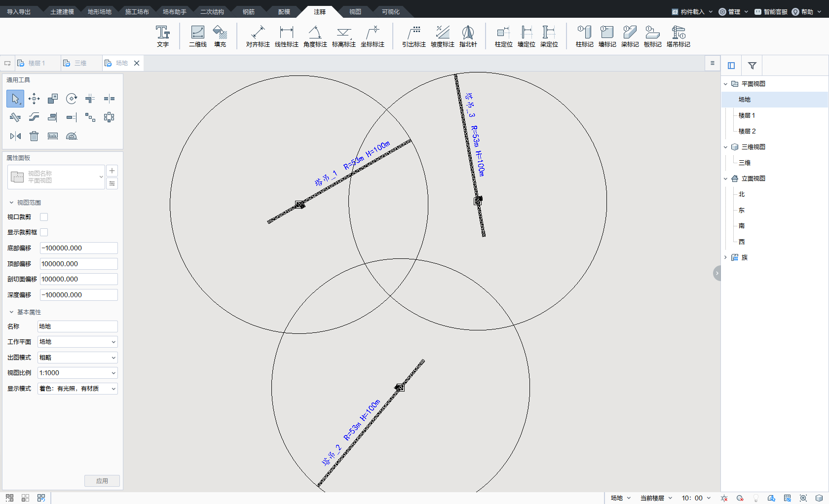Viewport: 829px width, 504px height.
Task: Toggle the 显示裁剪框 checkbox
Action: (x=44, y=232)
